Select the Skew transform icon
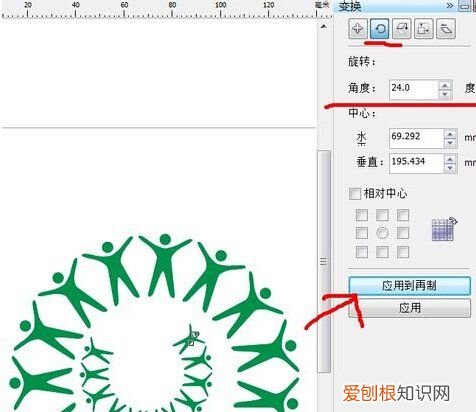The image size is (476, 412). (446, 29)
